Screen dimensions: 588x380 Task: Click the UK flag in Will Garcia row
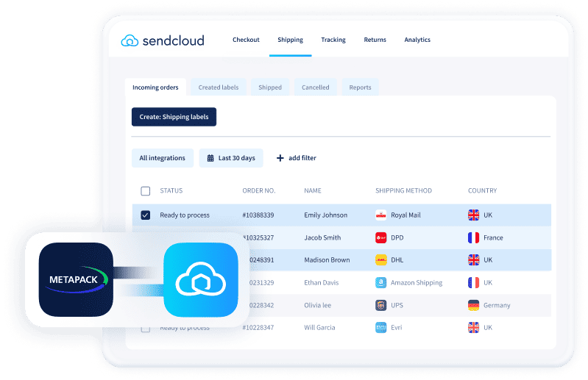coord(474,328)
